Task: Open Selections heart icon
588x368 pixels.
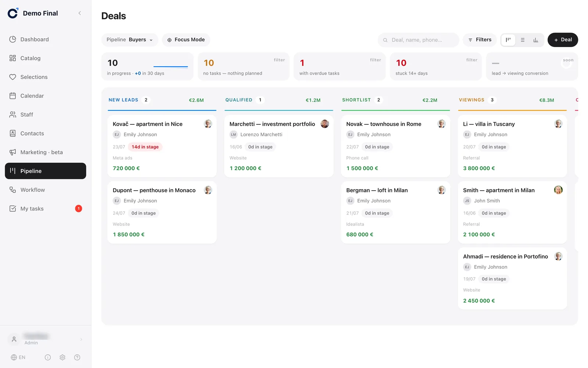Action: point(12,77)
